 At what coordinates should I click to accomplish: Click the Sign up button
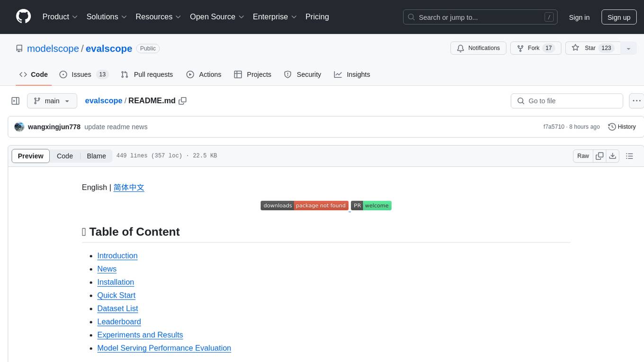coord(619,17)
